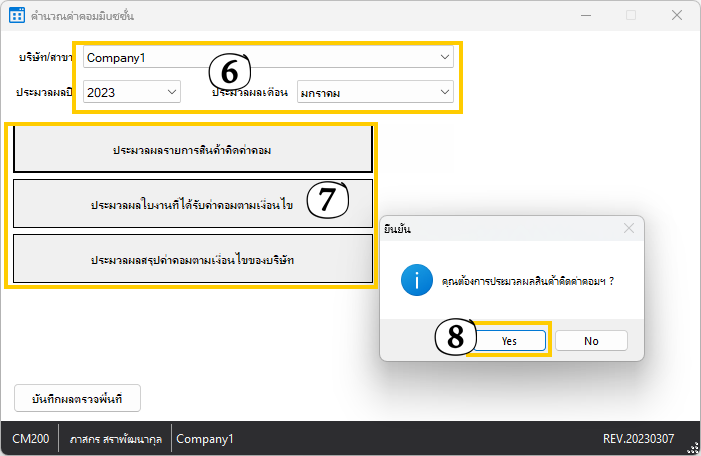The image size is (701, 456).
Task: Click the app icon in the title bar
Action: pos(17,17)
